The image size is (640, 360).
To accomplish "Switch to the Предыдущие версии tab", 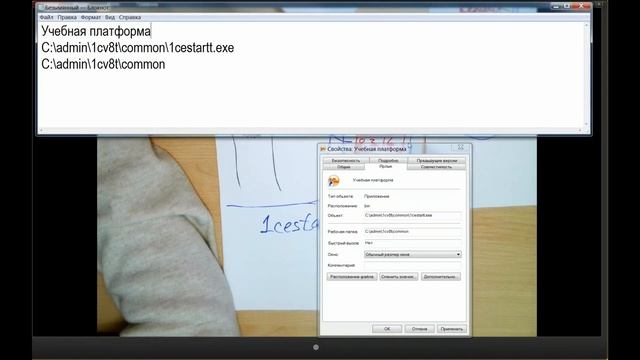I will tap(436, 160).
